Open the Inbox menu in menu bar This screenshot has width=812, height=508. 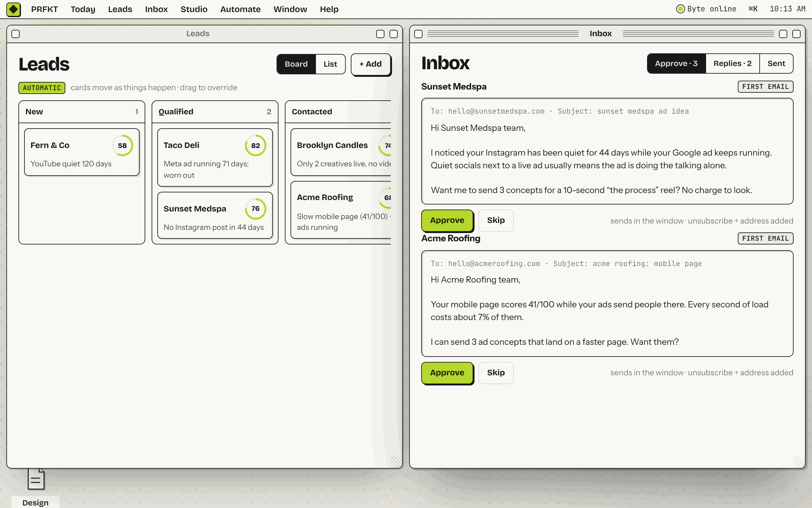156,9
